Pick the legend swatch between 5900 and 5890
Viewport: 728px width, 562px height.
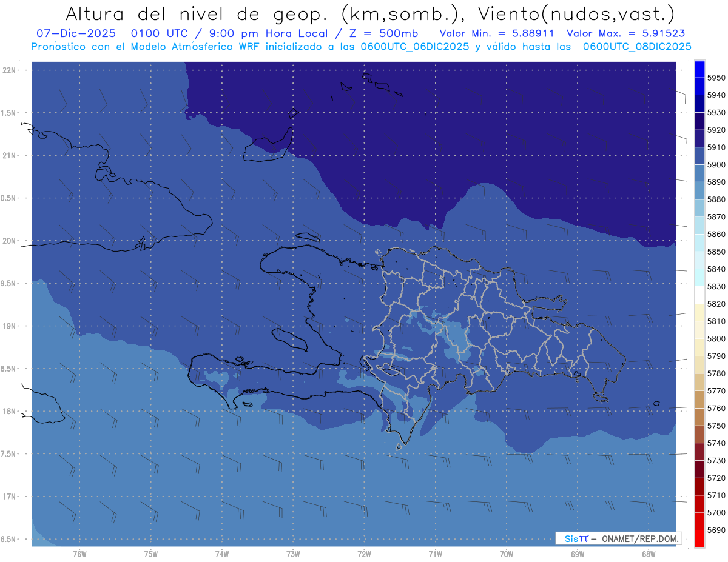pyautogui.click(x=699, y=173)
